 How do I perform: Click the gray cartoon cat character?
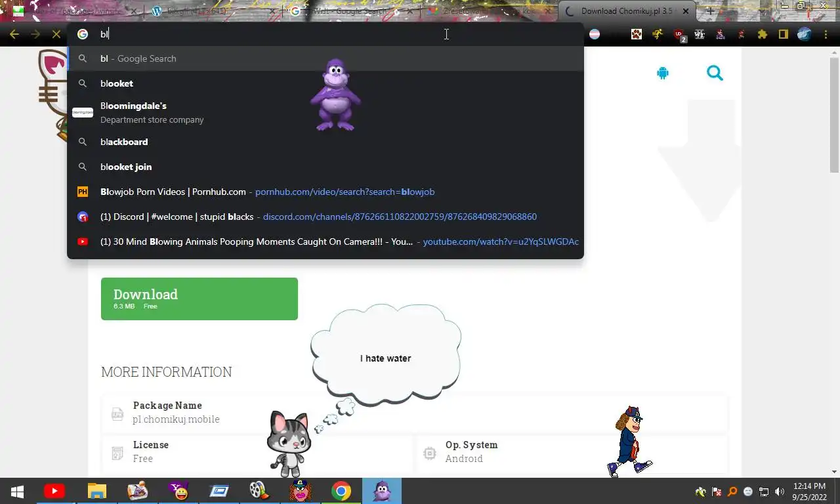(x=289, y=444)
